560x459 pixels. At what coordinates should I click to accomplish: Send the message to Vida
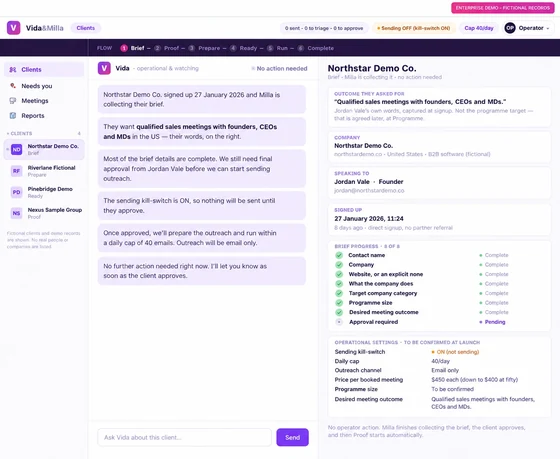tap(292, 437)
